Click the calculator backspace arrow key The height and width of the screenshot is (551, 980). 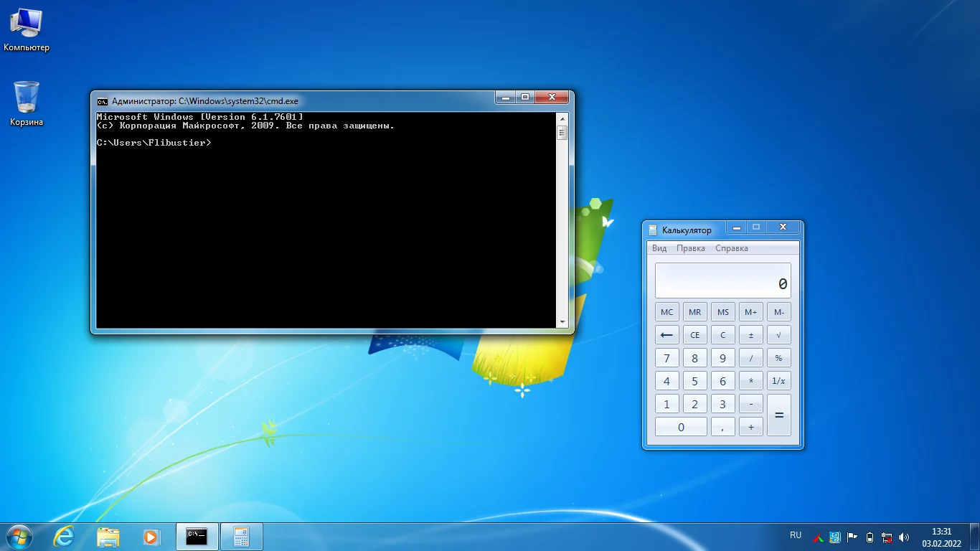(x=666, y=335)
